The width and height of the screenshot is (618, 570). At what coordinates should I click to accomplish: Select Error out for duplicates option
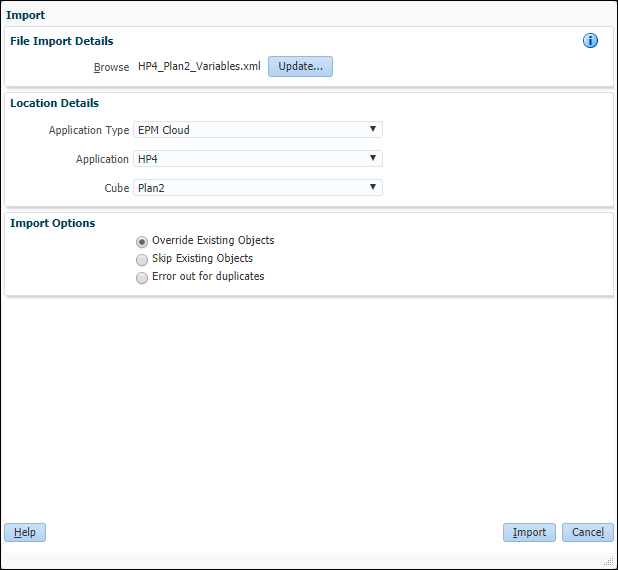point(142,278)
